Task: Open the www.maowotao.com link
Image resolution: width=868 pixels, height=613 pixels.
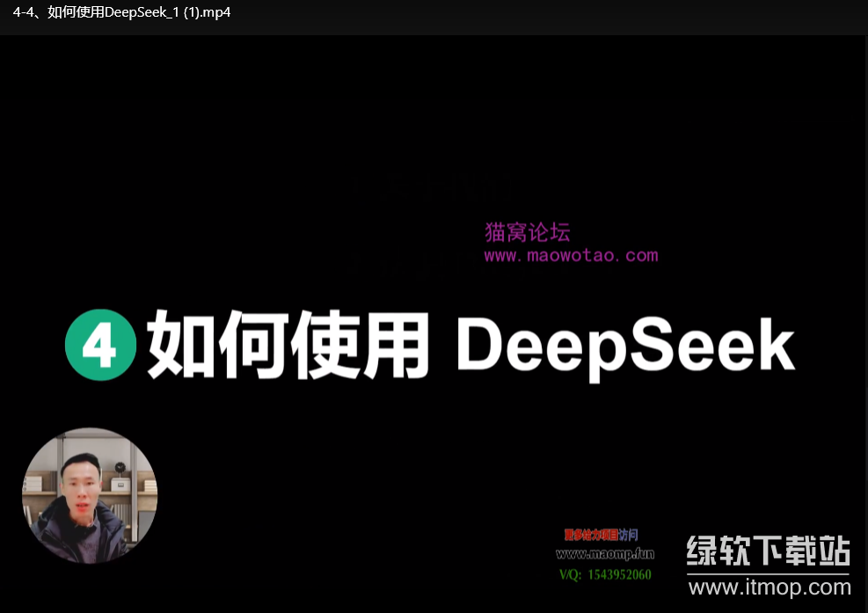Action: (570, 255)
